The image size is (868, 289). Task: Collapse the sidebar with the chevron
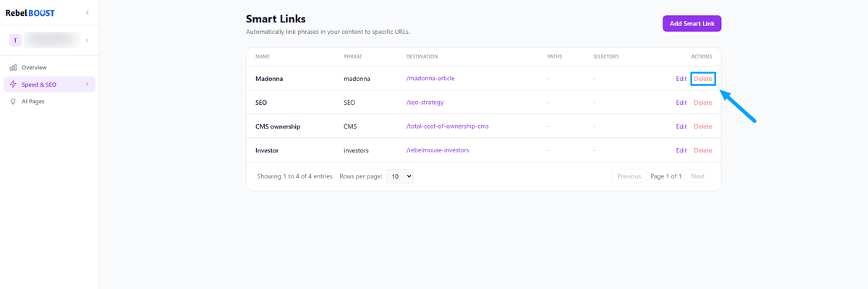click(x=87, y=13)
